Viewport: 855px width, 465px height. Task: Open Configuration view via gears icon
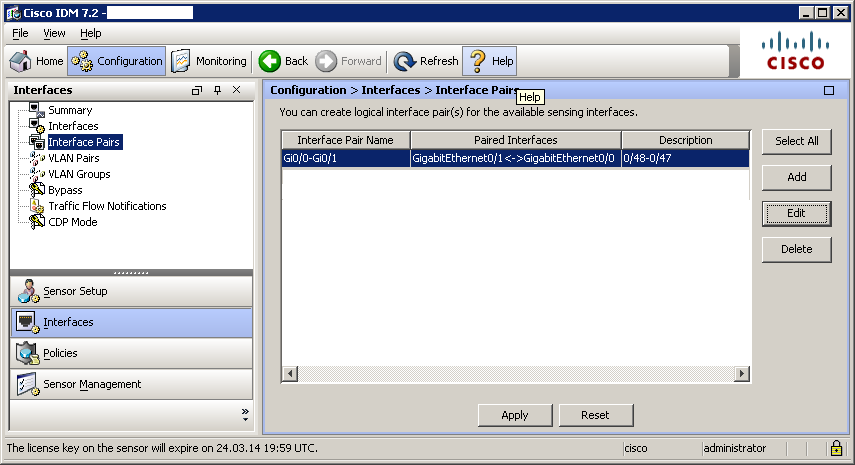tap(82, 61)
